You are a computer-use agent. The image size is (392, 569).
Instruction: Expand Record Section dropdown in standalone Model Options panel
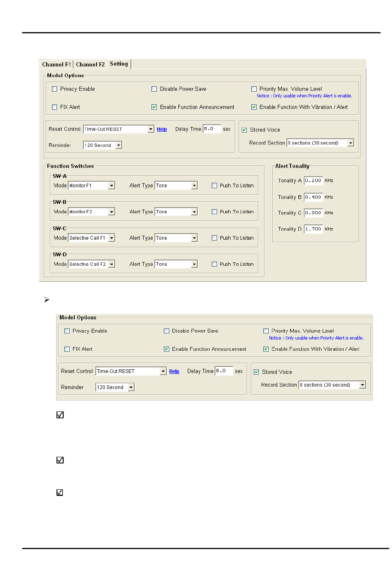[333, 385]
